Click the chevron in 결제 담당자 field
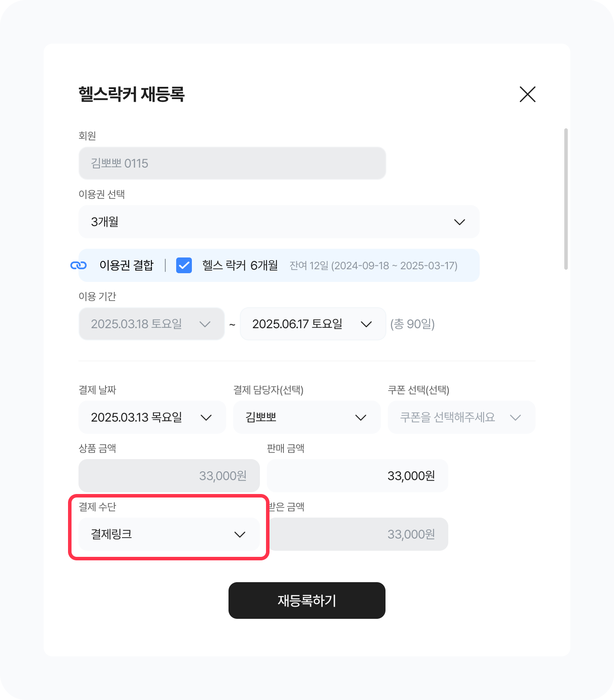The image size is (614, 700). [x=361, y=418]
